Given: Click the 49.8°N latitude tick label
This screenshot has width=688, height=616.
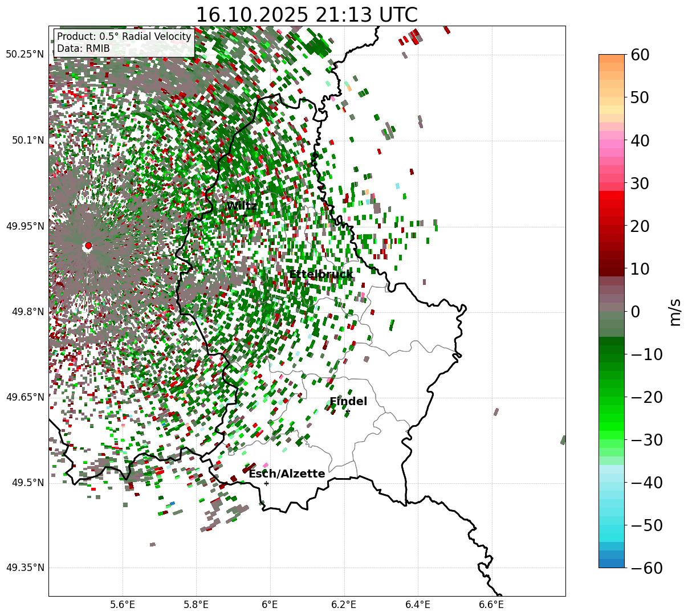Looking at the screenshot, I should (x=27, y=312).
